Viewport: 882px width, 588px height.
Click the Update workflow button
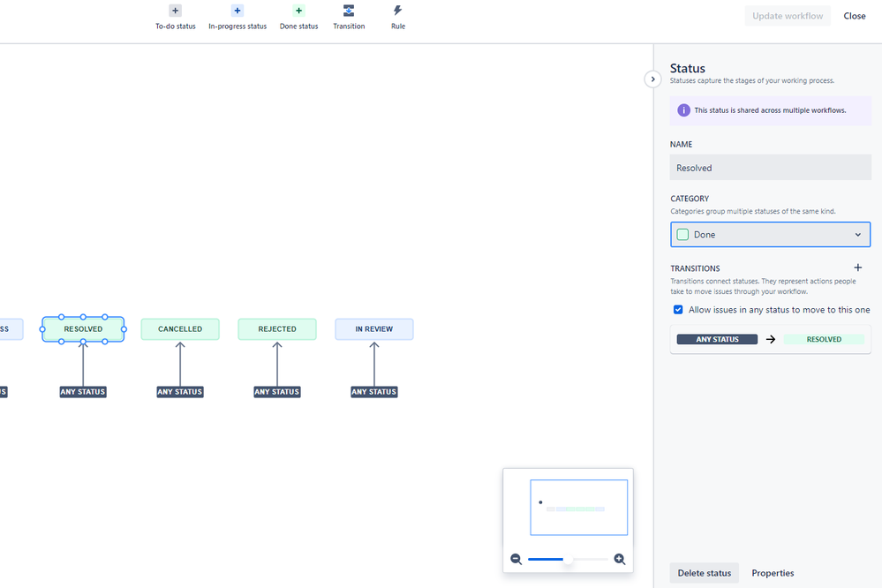787,15
